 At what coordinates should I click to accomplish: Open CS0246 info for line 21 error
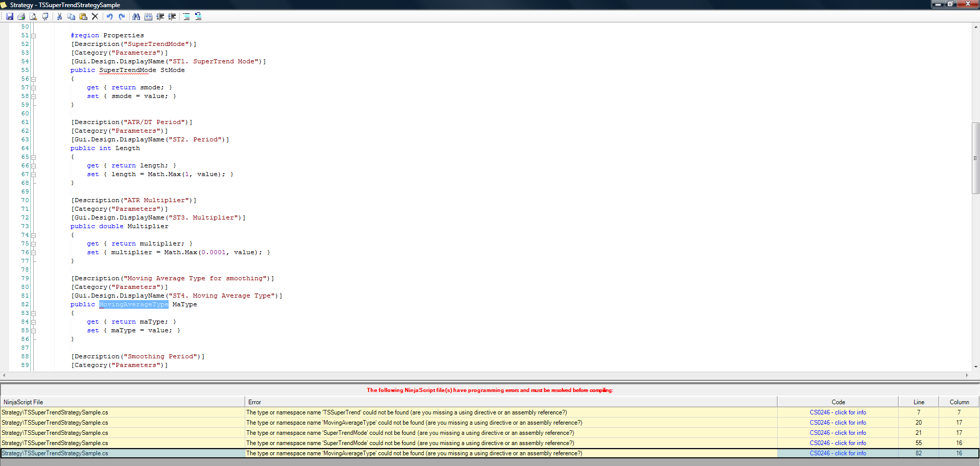pos(838,433)
